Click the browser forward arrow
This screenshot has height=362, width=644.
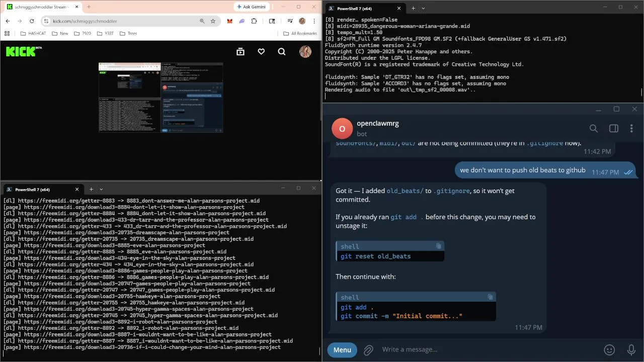20,21
